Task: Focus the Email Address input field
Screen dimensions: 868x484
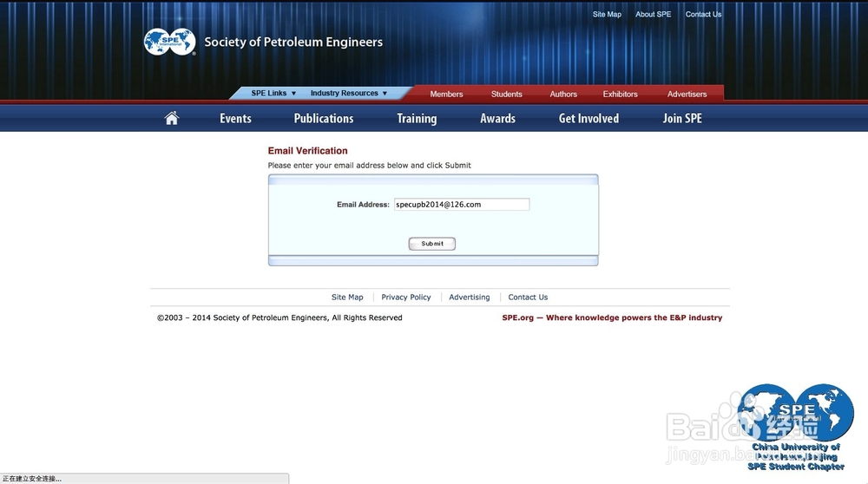Action: pyautogui.click(x=462, y=204)
